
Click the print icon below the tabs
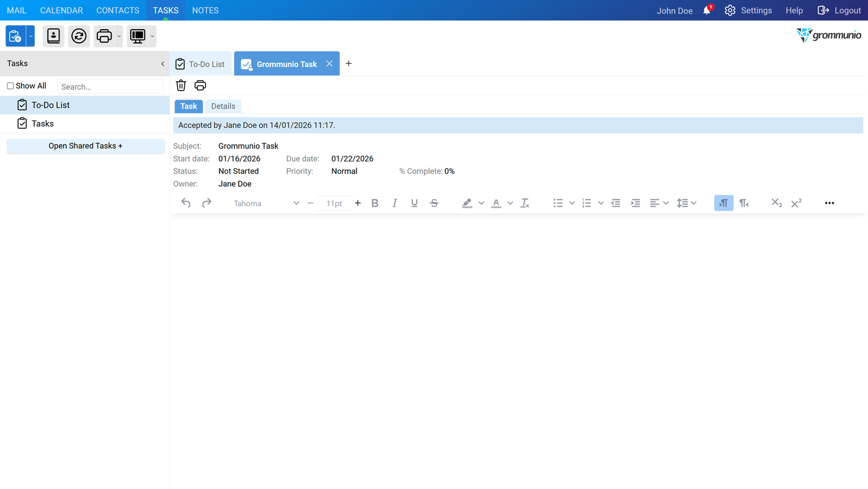click(x=200, y=86)
